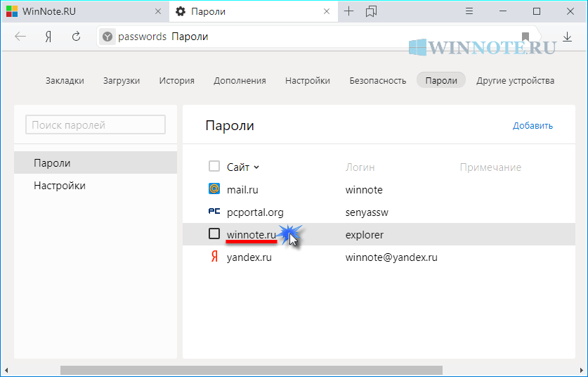Select Настройки in the left sidebar
The height and width of the screenshot is (377, 588).
tap(60, 186)
